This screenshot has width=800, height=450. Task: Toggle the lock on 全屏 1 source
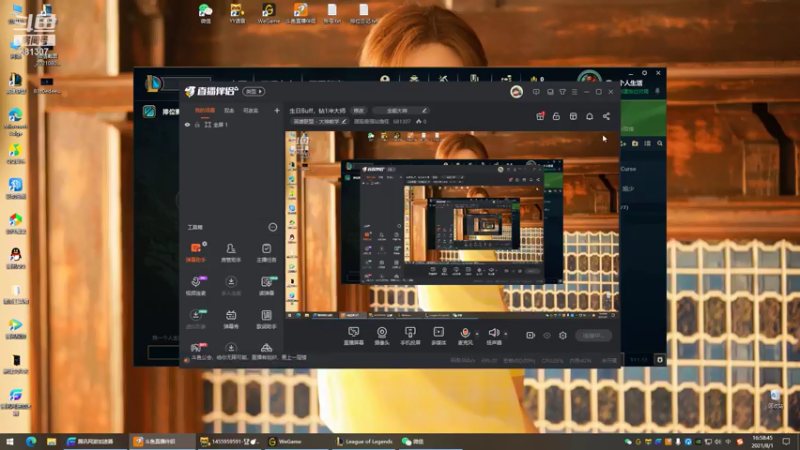tap(197, 124)
